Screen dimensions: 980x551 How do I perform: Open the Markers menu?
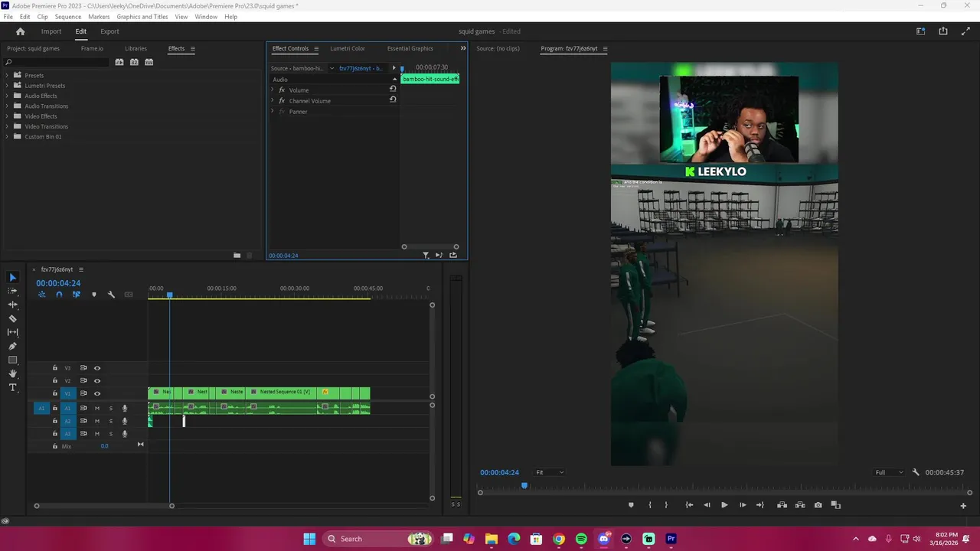(99, 17)
